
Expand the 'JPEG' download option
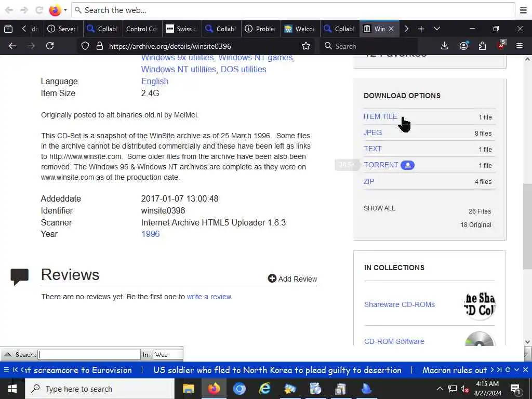[373, 132]
